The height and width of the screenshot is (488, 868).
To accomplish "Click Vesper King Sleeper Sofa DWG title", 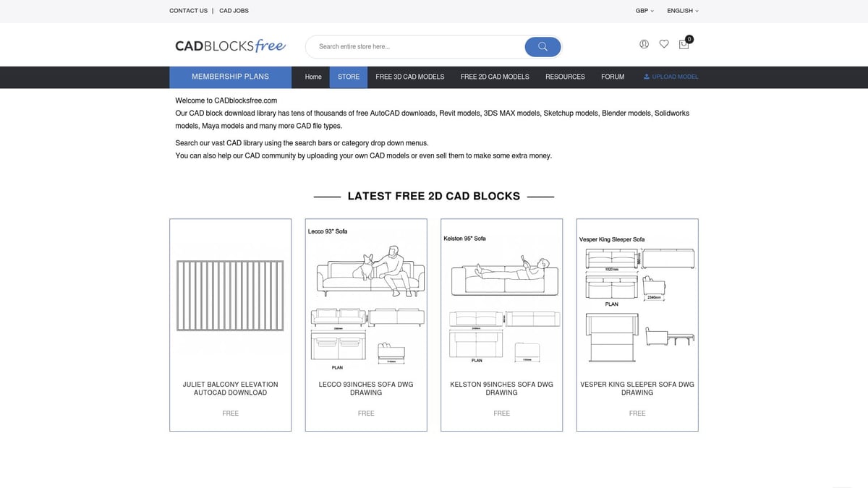I will [x=637, y=389].
